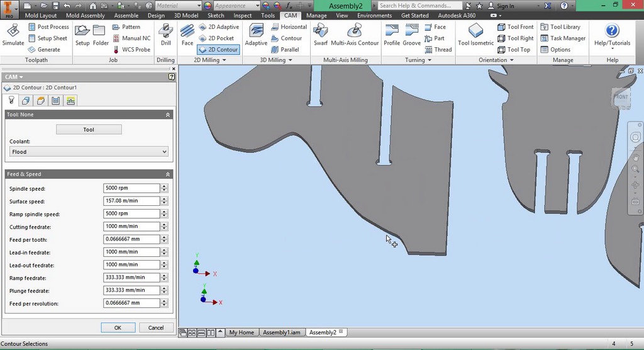Choose Turning Groove operation
The width and height of the screenshot is (644, 350).
coord(411,35)
